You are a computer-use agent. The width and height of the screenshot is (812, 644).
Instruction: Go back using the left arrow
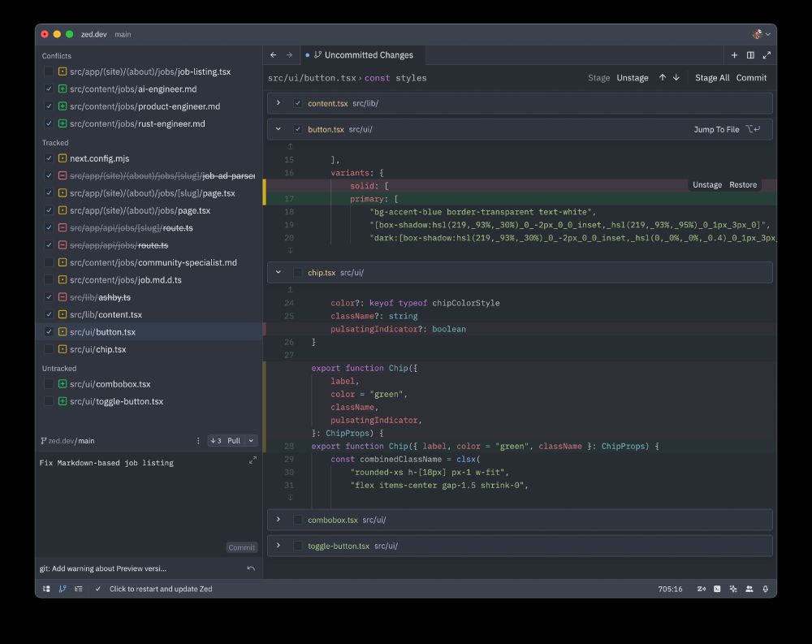coord(274,55)
